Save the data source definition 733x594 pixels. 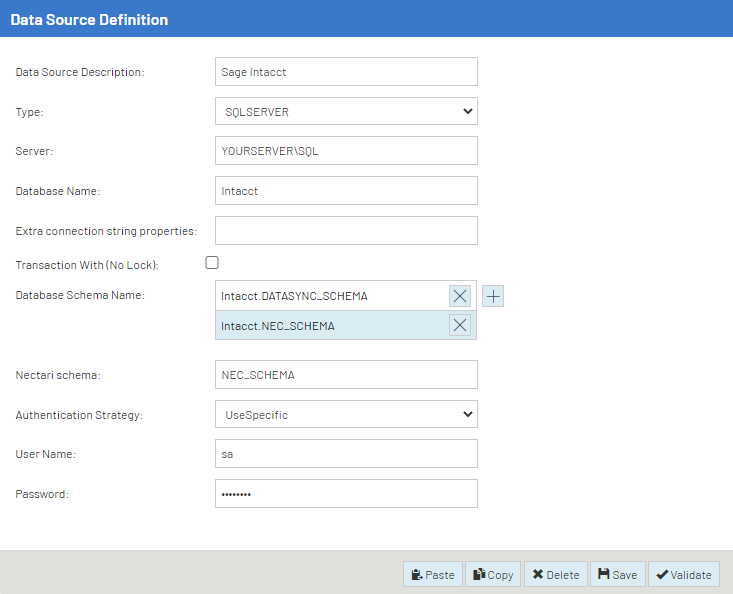[x=617, y=575]
